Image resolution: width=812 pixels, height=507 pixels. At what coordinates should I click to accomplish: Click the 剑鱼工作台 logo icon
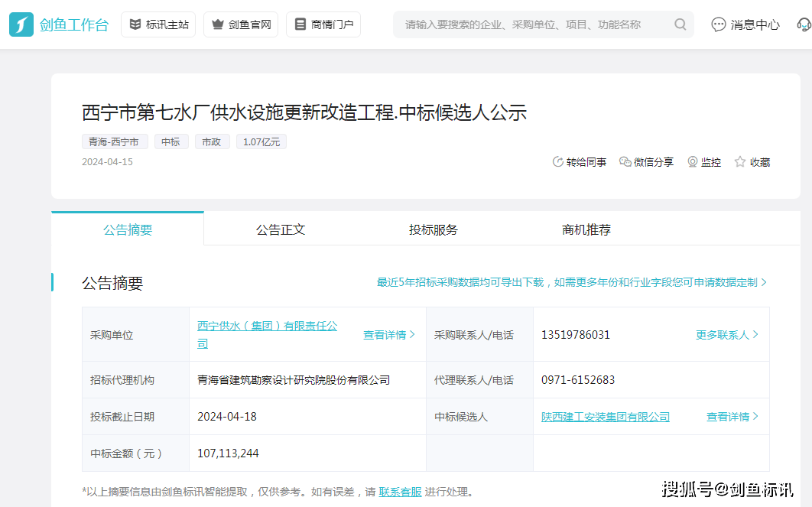point(21,24)
